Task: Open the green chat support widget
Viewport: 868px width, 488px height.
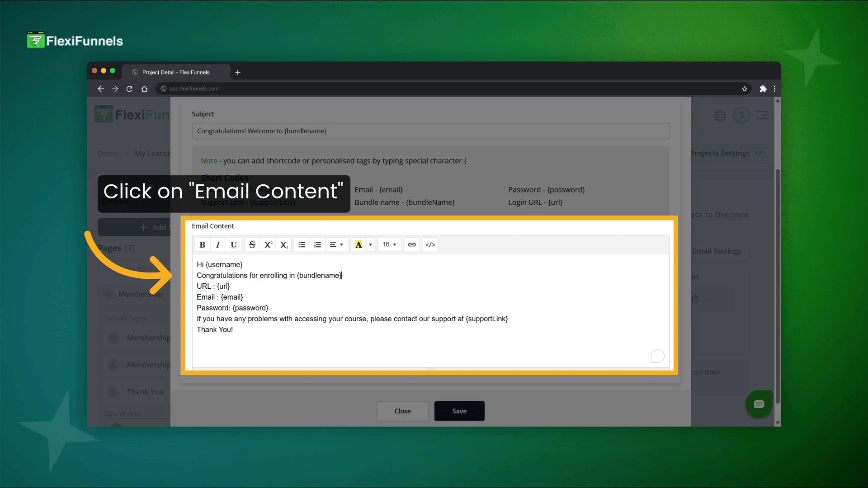Action: 759,404
